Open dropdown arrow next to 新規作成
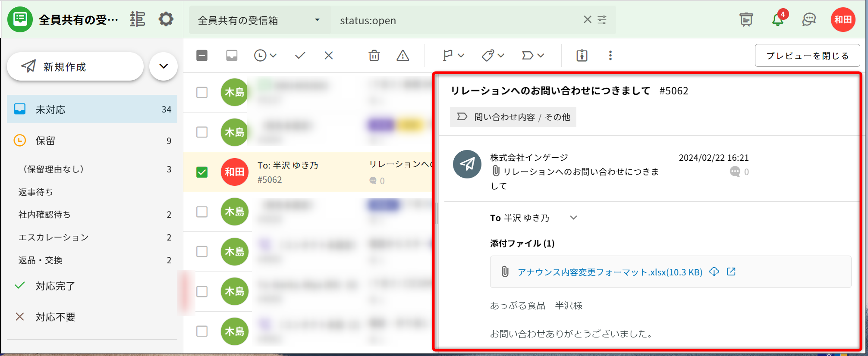 click(164, 66)
